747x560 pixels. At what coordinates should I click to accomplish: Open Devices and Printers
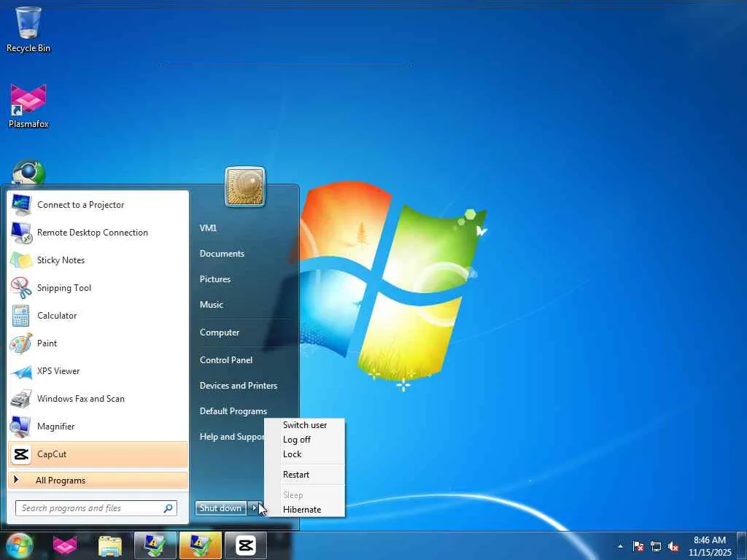point(239,386)
